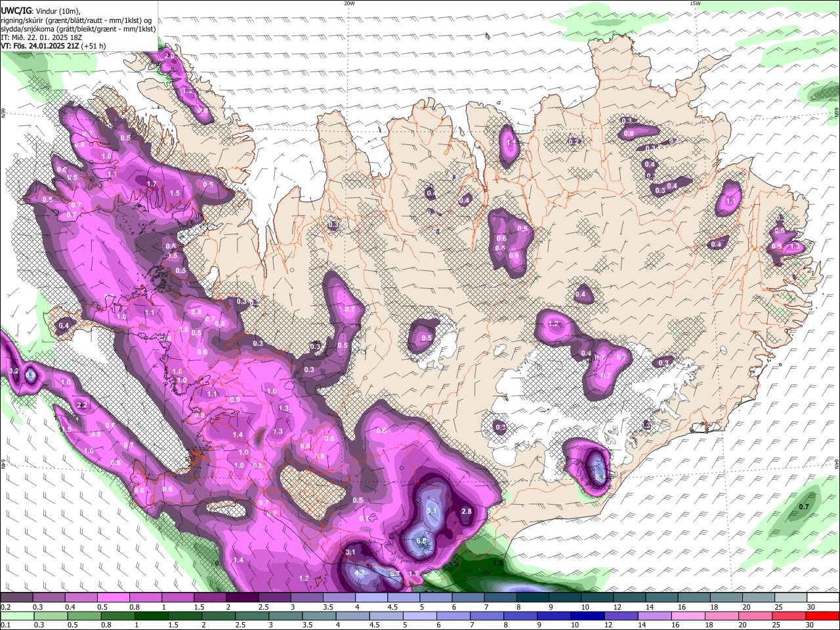Click the bold "VT: Fös. 24.01.2025 21Z" text
840x630 pixels.
(x=40, y=46)
